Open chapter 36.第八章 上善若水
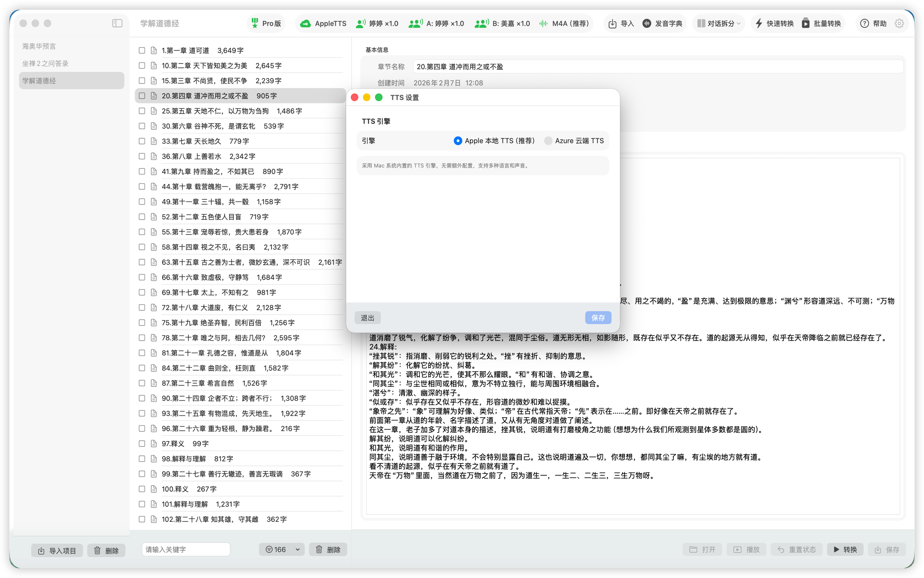The height and width of the screenshot is (578, 924). tap(240, 156)
